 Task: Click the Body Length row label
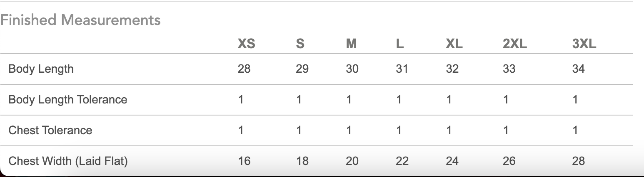41,69
